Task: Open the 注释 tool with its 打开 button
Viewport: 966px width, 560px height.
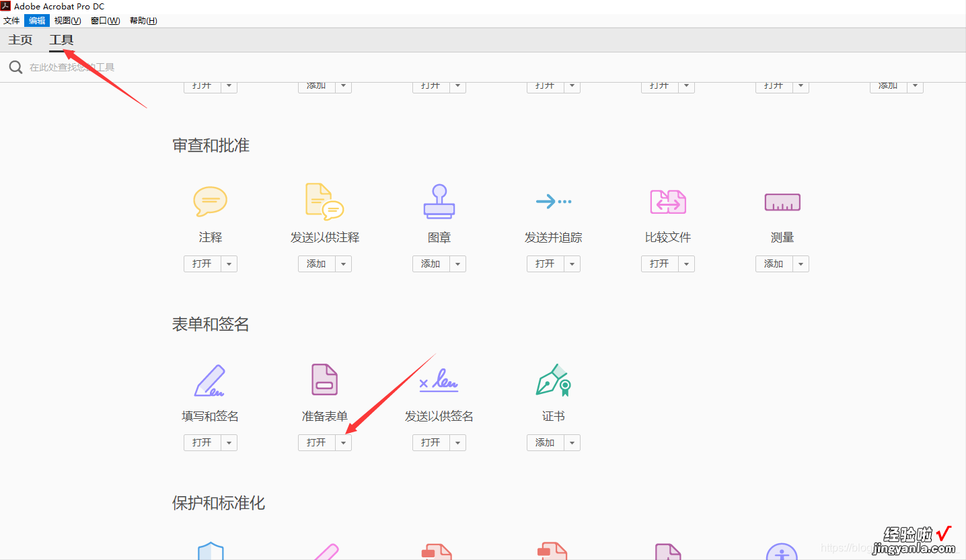Action: [x=202, y=264]
